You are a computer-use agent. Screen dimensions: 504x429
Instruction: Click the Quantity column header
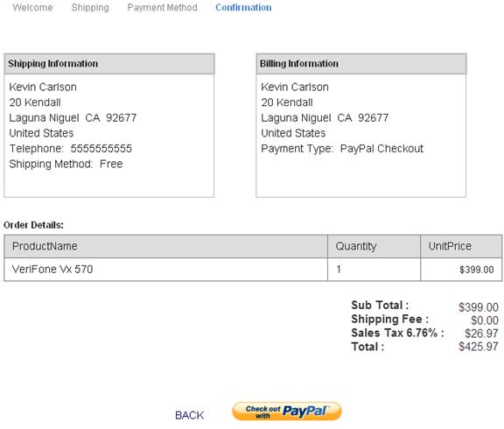point(374,246)
